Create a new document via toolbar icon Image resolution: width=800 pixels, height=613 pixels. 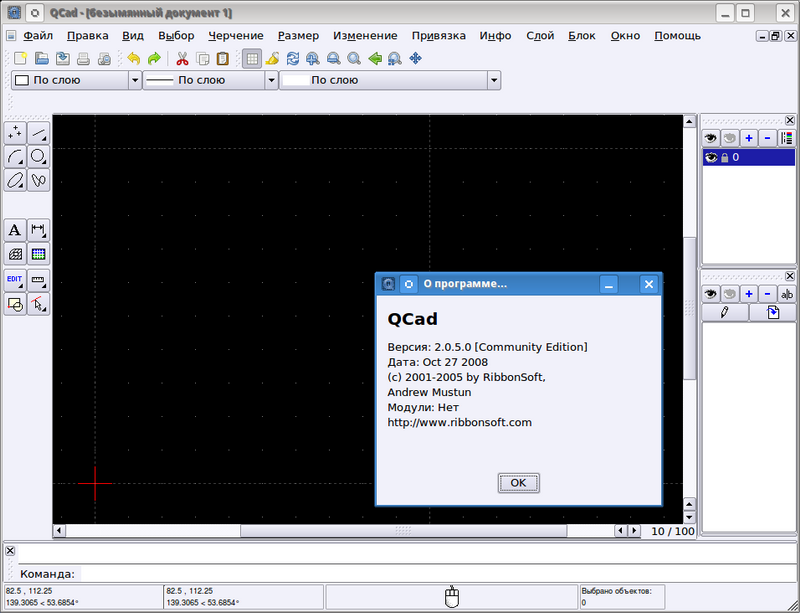[x=20, y=59]
